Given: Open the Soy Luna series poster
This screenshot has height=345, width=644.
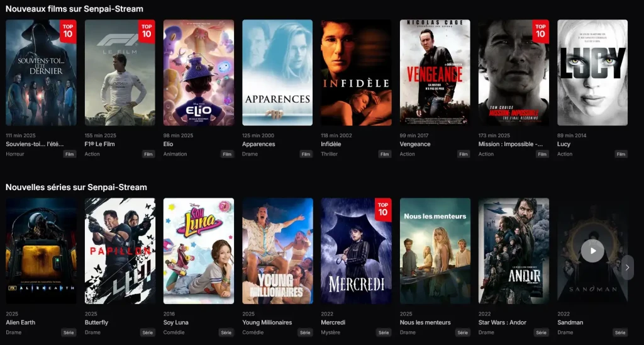Looking at the screenshot, I should (x=199, y=251).
